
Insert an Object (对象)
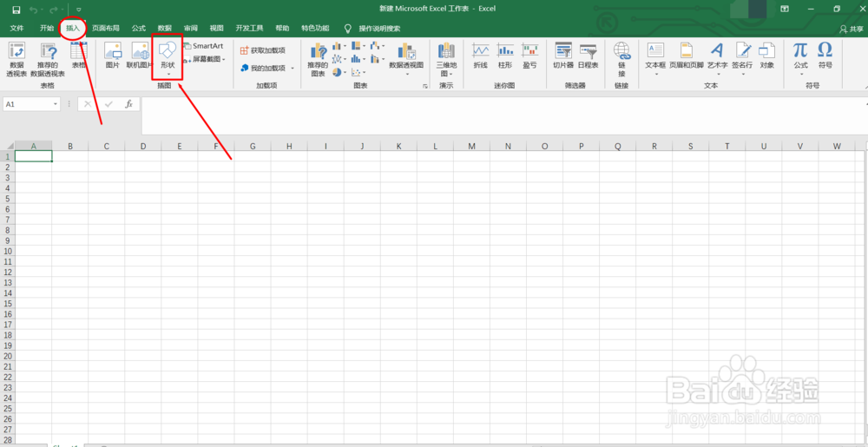766,56
